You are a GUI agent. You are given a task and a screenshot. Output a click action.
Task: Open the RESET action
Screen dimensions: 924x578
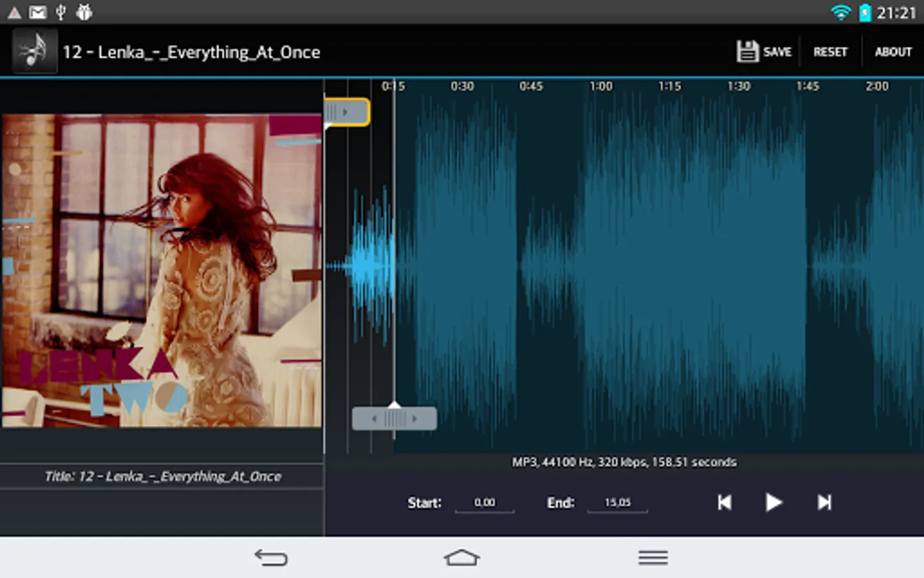click(830, 52)
